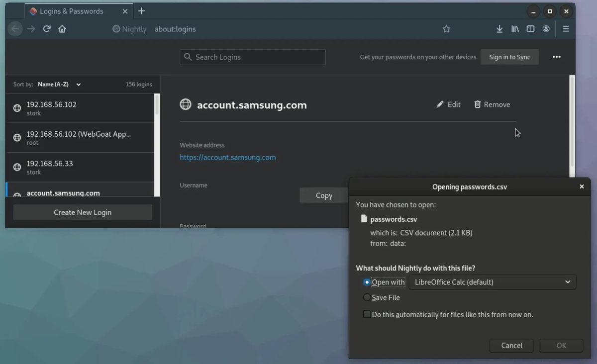Enable 'Do this automatically for files like this'
597x364 pixels.
click(367, 314)
